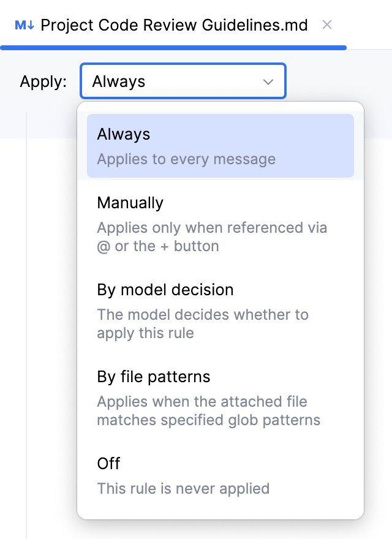This screenshot has height=539, width=392.
Task: Click the blue active-tab indicator bar
Action: point(173,46)
